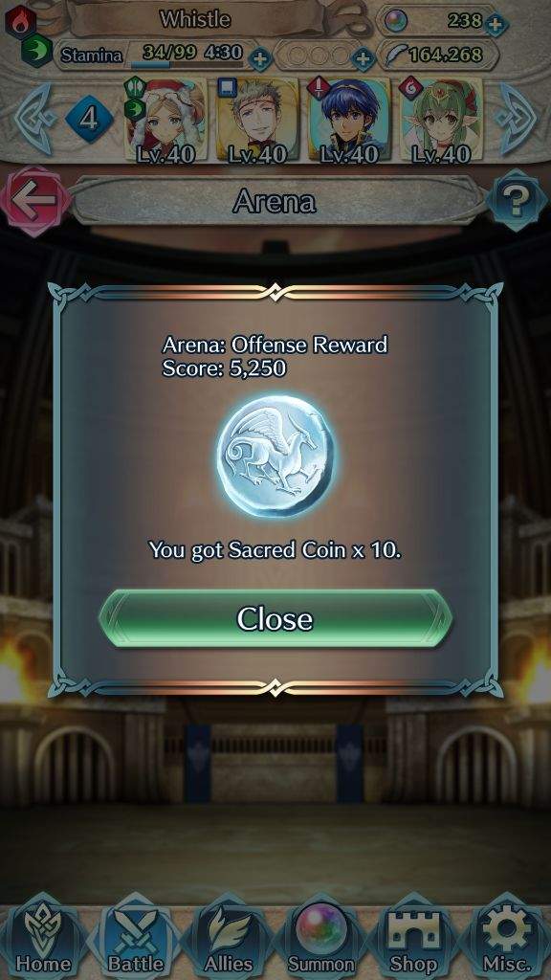Switch to next team with right arrow
The height and width of the screenshot is (980, 551).
pos(516,118)
